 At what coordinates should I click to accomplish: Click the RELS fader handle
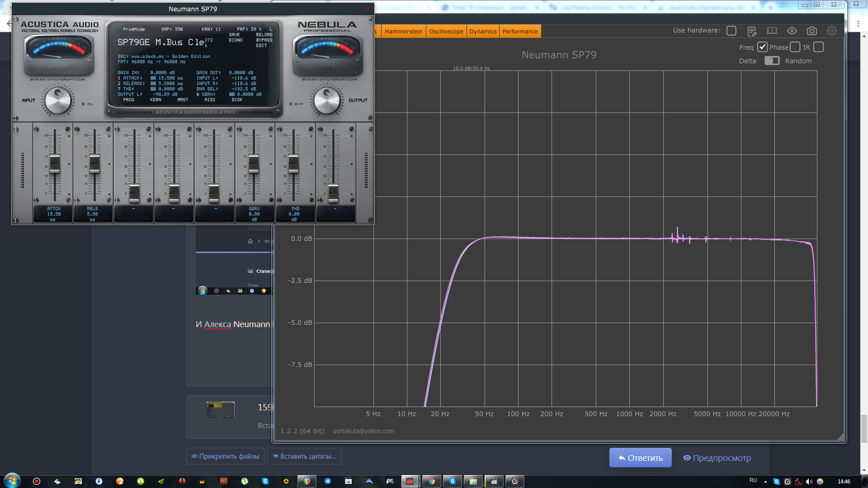click(x=94, y=164)
